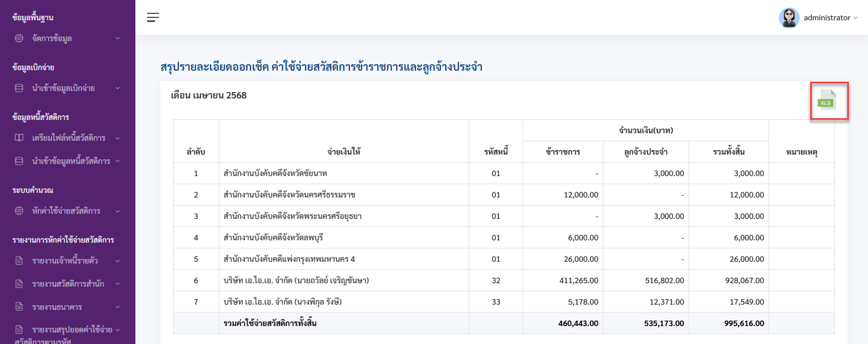The image size is (868, 344).
Task: Open the รายงานเจ้าหนี้รายตัว menu item
Action: 68,261
